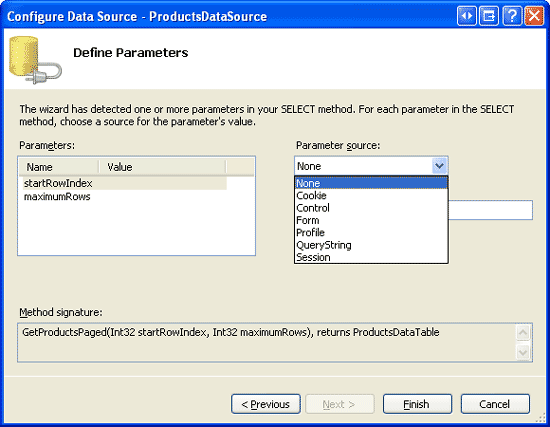Go back with the Previous button

(x=266, y=404)
